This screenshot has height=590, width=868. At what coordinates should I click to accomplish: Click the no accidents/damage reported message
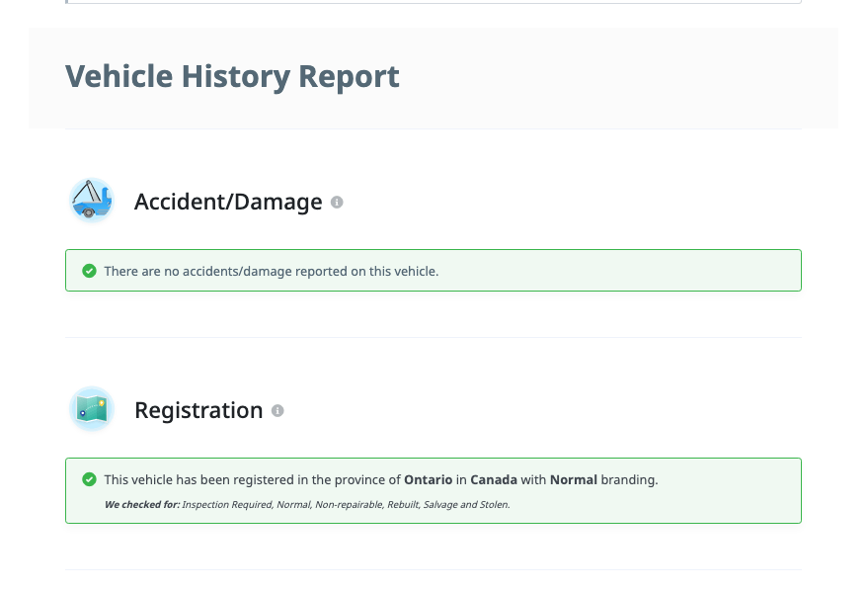pos(272,271)
